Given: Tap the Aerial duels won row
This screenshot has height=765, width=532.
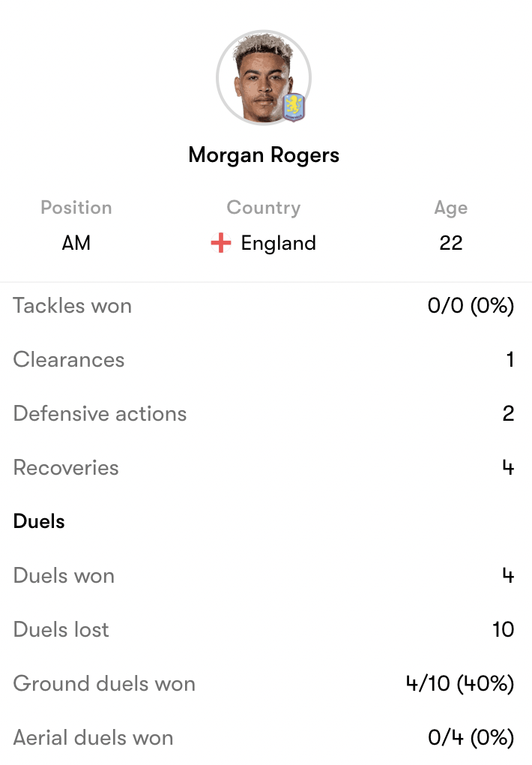Looking at the screenshot, I should (x=266, y=738).
